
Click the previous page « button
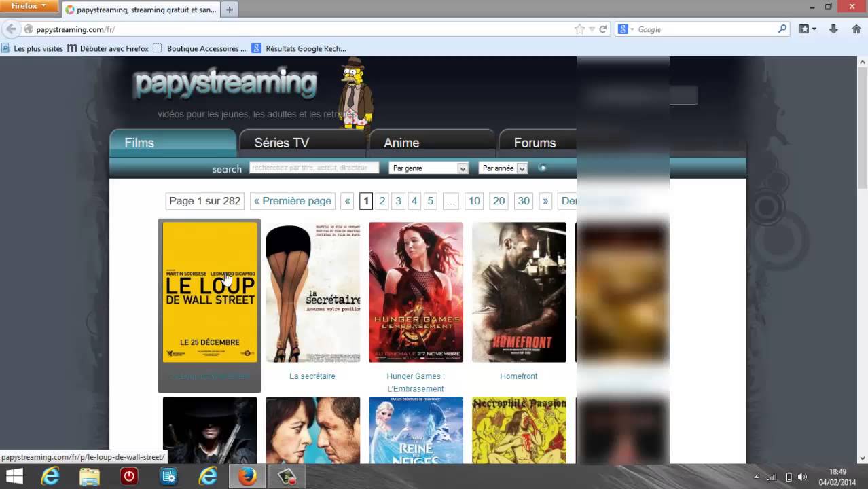pyautogui.click(x=347, y=201)
